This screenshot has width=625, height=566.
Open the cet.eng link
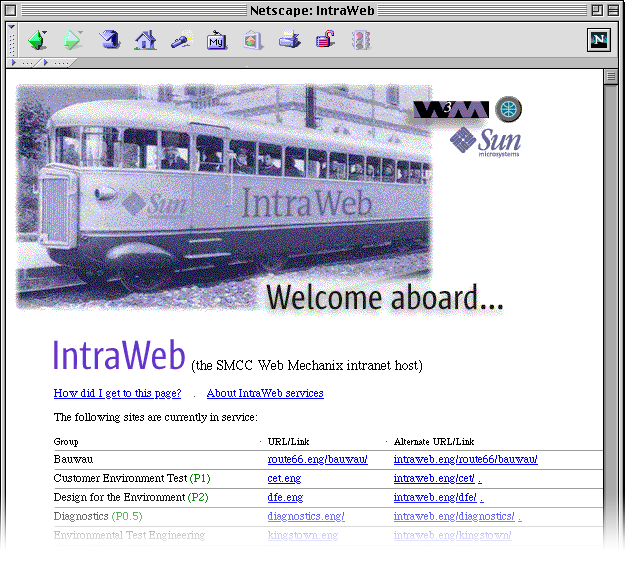(284, 478)
